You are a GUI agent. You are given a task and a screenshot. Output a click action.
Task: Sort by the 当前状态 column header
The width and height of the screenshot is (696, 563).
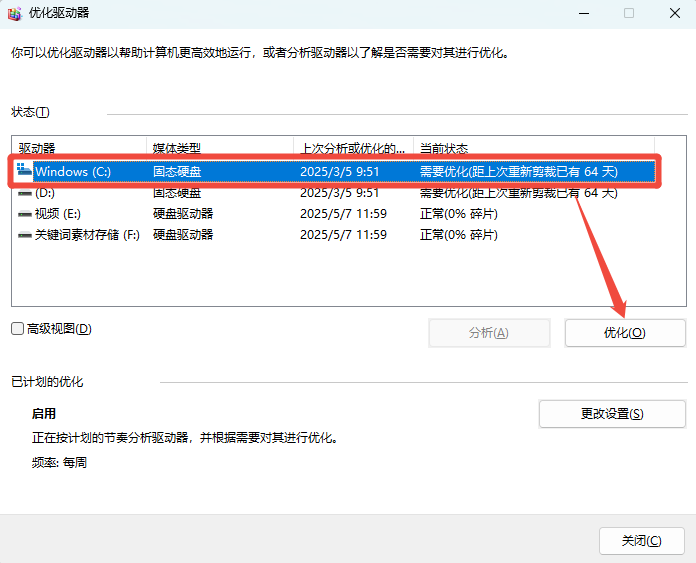534,147
